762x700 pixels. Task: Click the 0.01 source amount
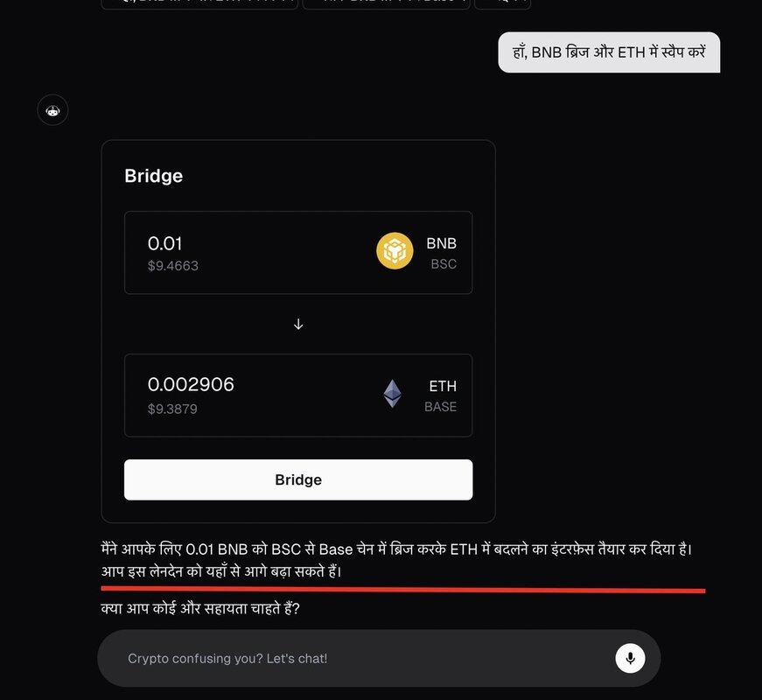click(x=164, y=243)
